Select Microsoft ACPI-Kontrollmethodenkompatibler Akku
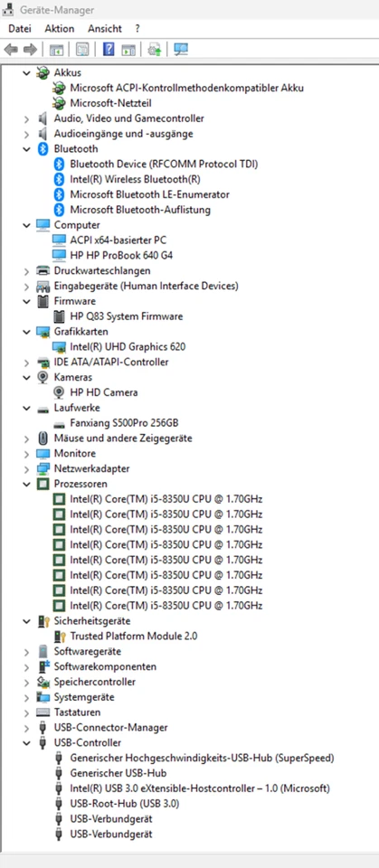The image size is (379, 868). (x=186, y=88)
